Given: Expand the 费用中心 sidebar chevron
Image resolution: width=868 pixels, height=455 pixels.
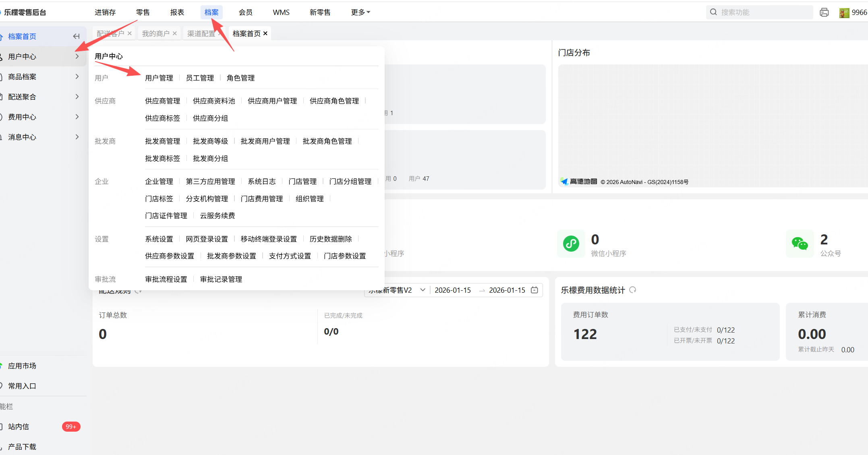Looking at the screenshot, I should [77, 117].
